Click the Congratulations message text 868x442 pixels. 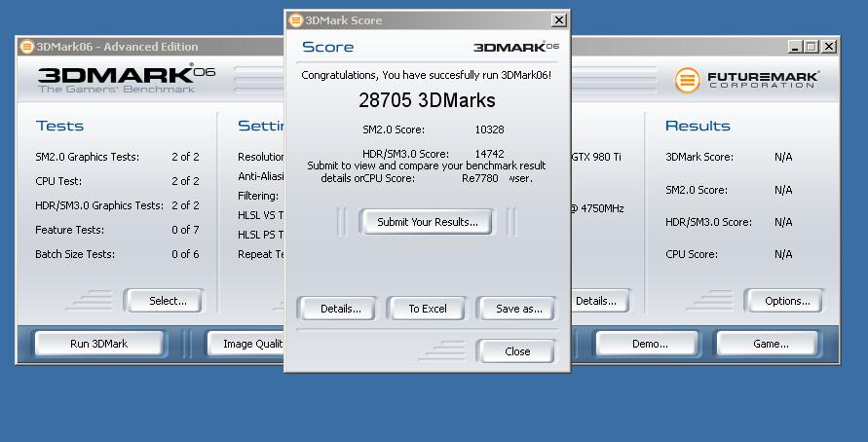(x=427, y=75)
